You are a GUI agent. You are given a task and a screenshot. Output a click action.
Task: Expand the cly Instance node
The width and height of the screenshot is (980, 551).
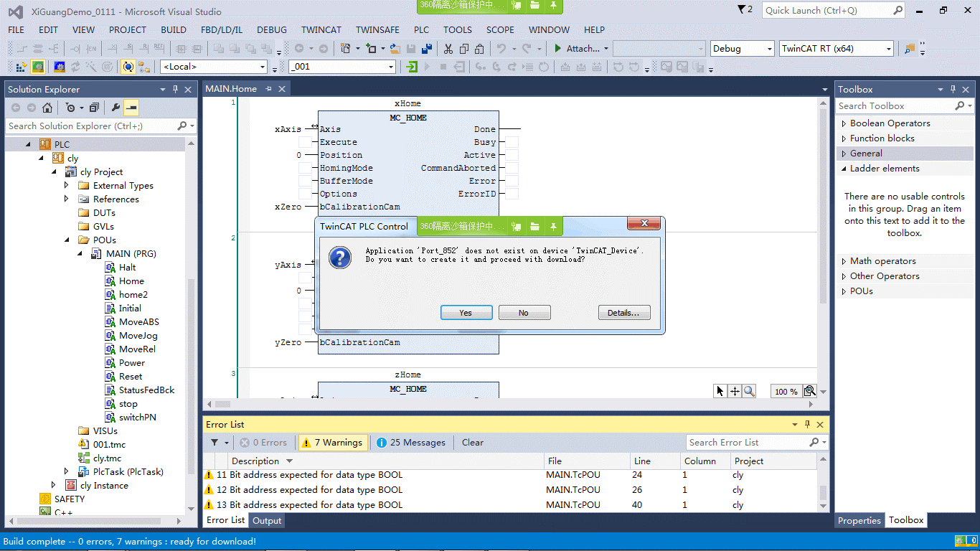pos(54,485)
